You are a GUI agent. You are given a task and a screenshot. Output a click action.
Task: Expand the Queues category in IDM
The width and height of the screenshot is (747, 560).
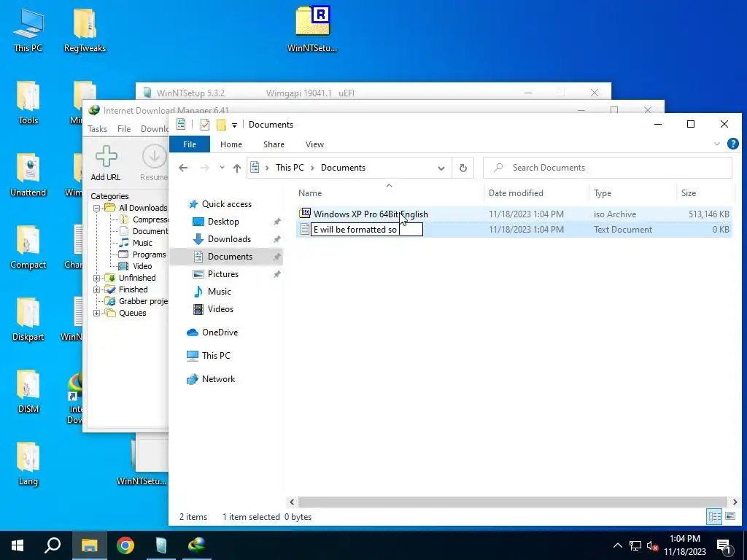tap(97, 314)
